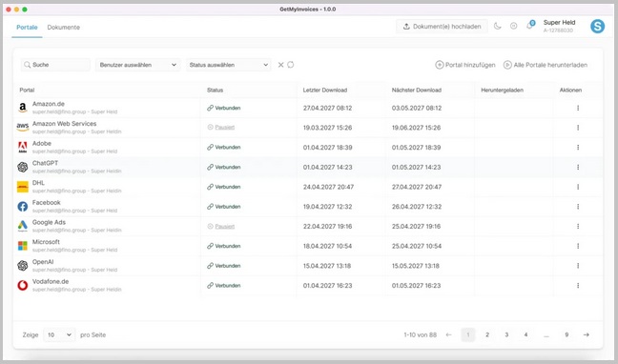Image resolution: width=618 pixels, height=364 pixels.
Task: Open Status auswählen dropdown
Action: (x=229, y=65)
